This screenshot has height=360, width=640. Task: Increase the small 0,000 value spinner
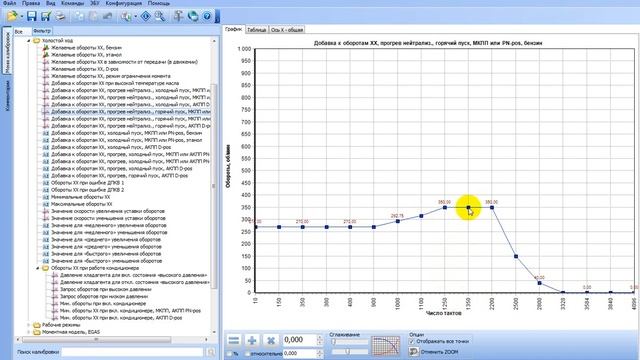(x=320, y=351)
